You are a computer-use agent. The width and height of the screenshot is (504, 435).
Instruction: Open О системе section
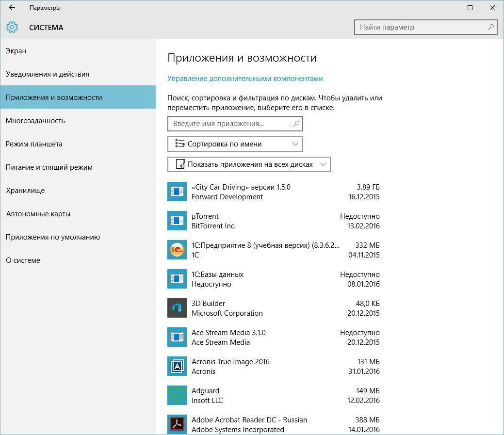[x=78, y=260]
